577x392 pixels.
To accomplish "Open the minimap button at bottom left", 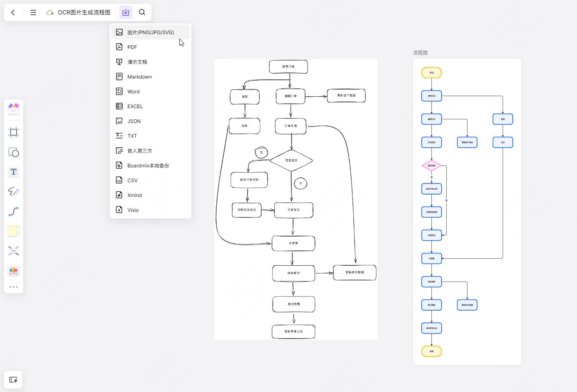I will [13, 380].
